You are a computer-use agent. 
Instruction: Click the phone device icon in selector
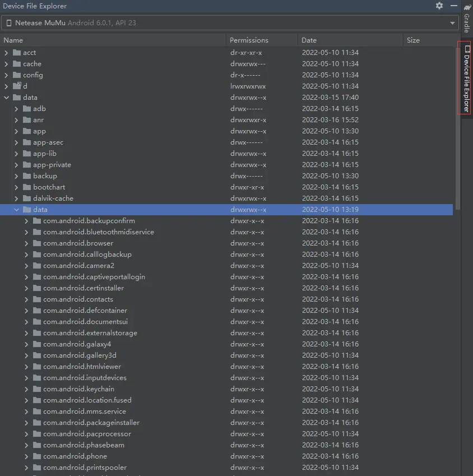[9, 23]
